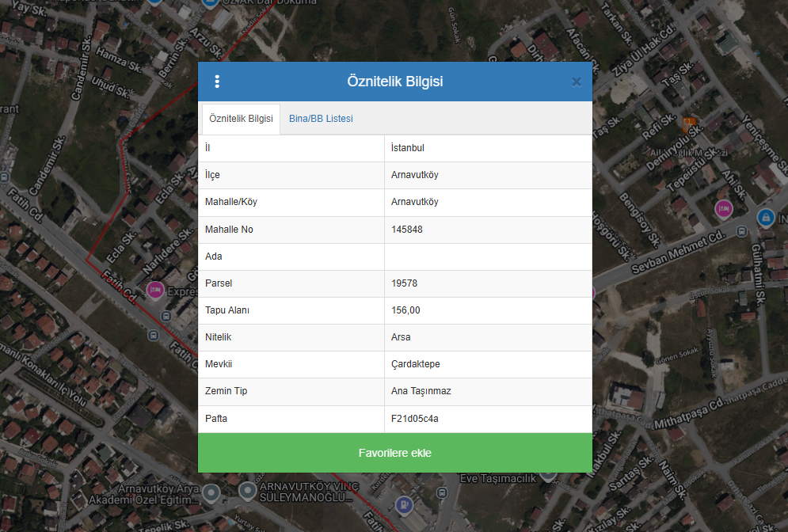Image resolution: width=788 pixels, height=532 pixels.
Task: Switch to the Bina/BB Listesi tab
Action: pyautogui.click(x=321, y=119)
